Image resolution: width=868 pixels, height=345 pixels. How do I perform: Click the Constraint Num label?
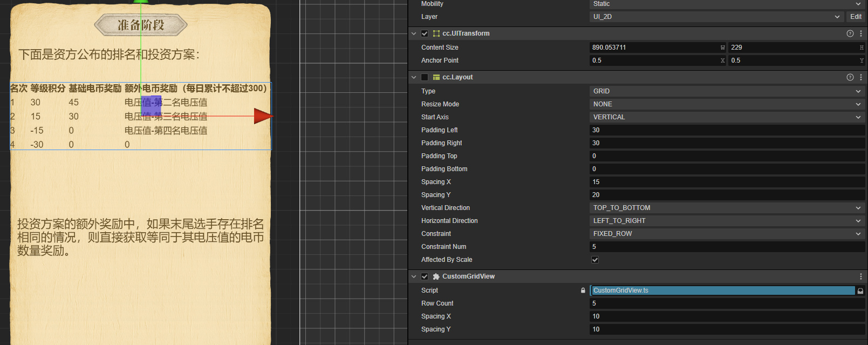(x=444, y=247)
